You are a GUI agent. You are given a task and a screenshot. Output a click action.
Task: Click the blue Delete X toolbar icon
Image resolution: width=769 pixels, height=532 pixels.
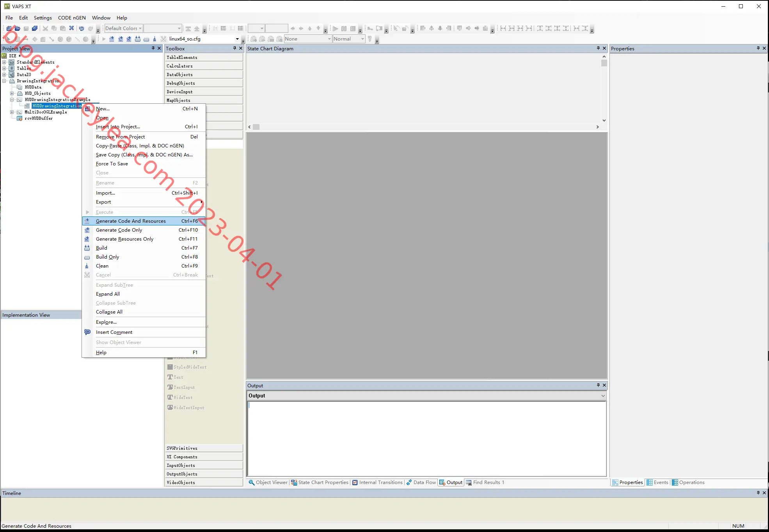(71, 28)
